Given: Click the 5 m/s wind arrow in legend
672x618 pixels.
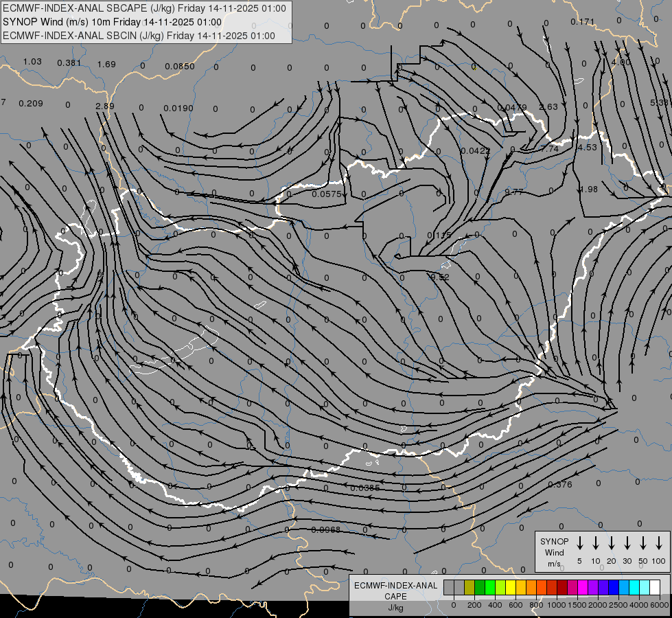Looking at the screenshot, I should click(579, 543).
